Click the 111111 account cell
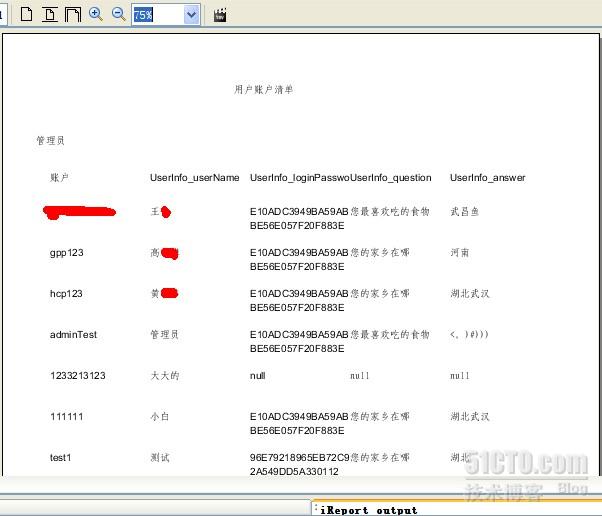602x516 pixels. [x=66, y=417]
